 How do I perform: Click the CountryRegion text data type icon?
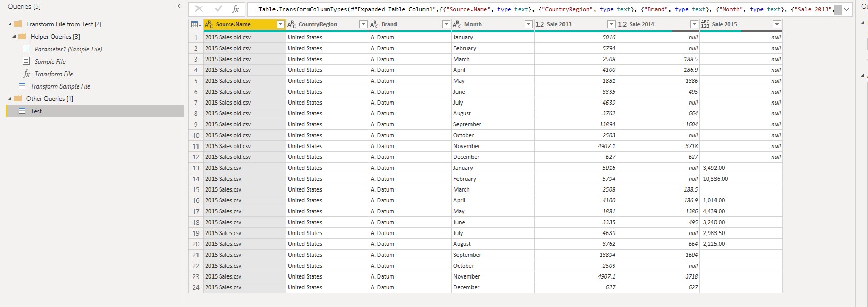(292, 24)
